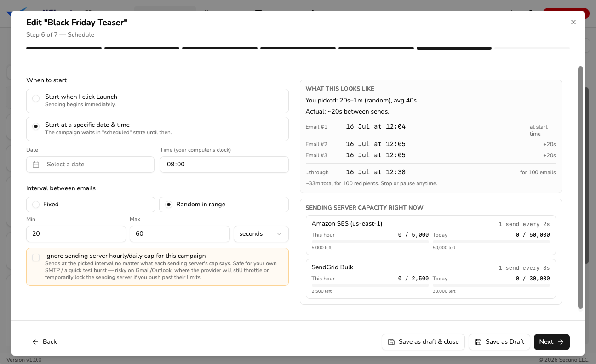Select Start when I click Launch

point(157,101)
